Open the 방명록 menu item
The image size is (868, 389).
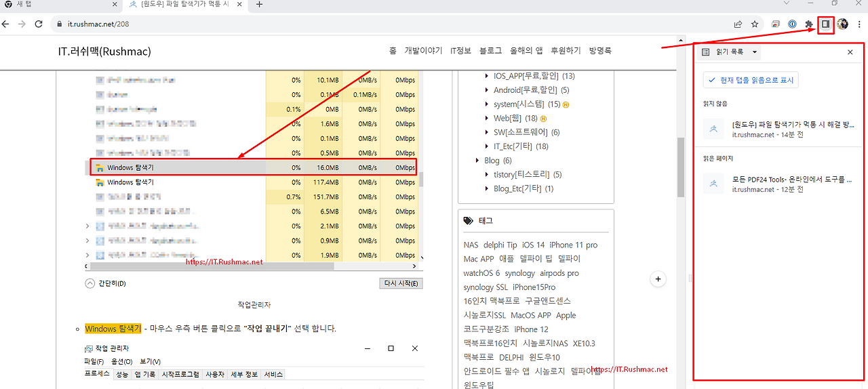[x=600, y=51]
